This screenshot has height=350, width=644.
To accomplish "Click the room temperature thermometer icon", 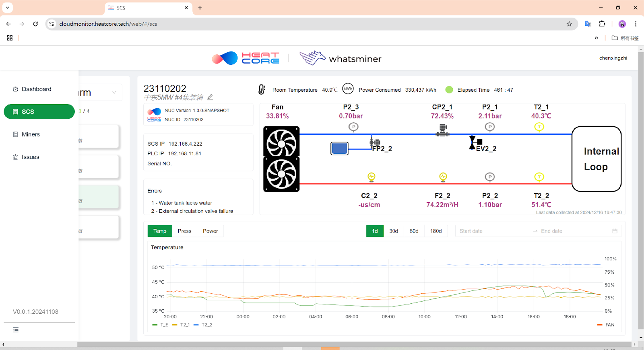I will click(262, 89).
